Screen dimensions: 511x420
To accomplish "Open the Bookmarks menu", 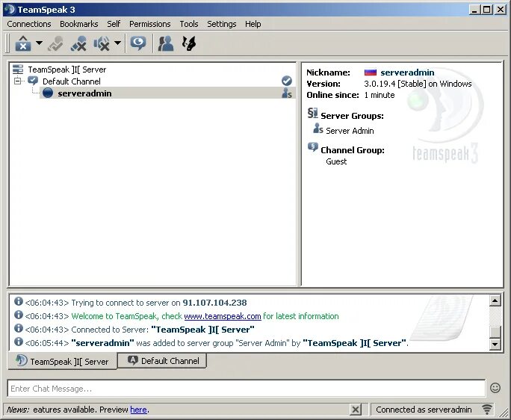I will 79,24.
